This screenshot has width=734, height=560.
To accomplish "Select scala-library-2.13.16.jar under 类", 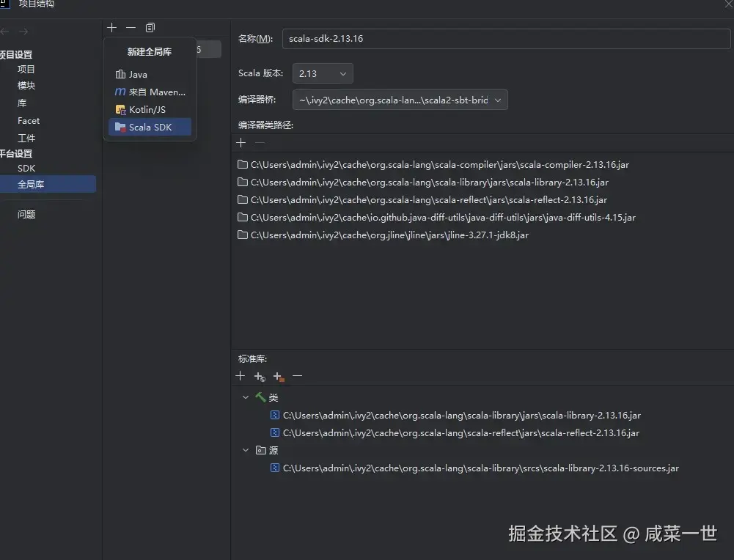I will coord(462,415).
